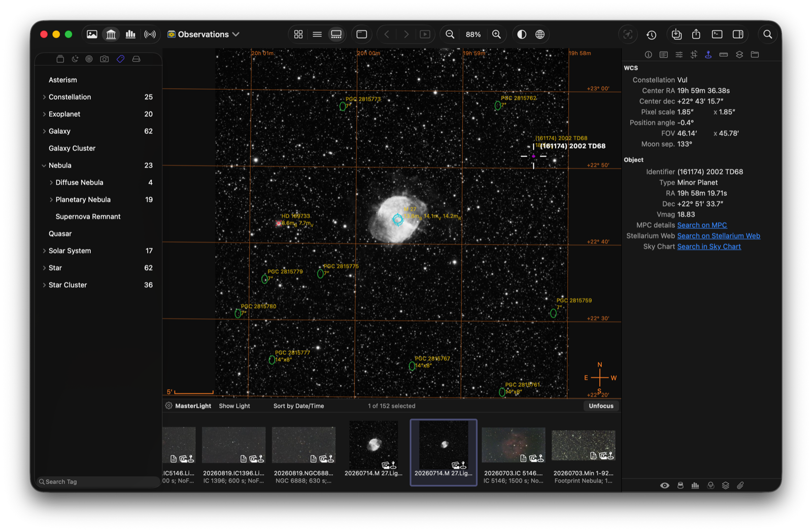Toggle the right sidebar panel

pyautogui.click(x=738, y=35)
